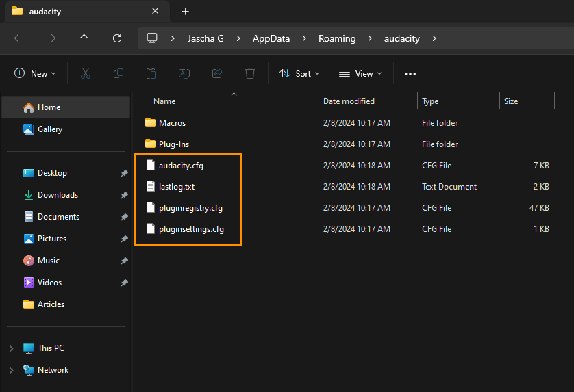Open the New dropdown menu
574x392 pixels.
point(35,73)
